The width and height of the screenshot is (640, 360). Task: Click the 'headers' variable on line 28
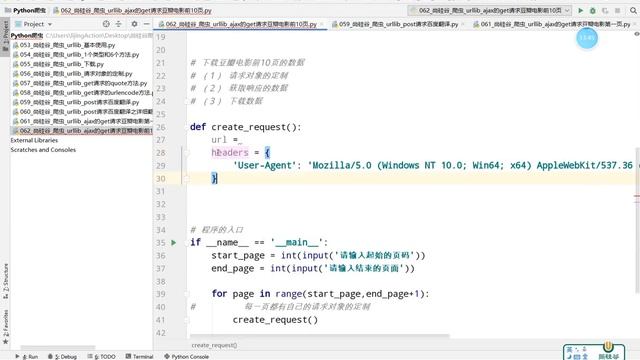[x=230, y=153]
